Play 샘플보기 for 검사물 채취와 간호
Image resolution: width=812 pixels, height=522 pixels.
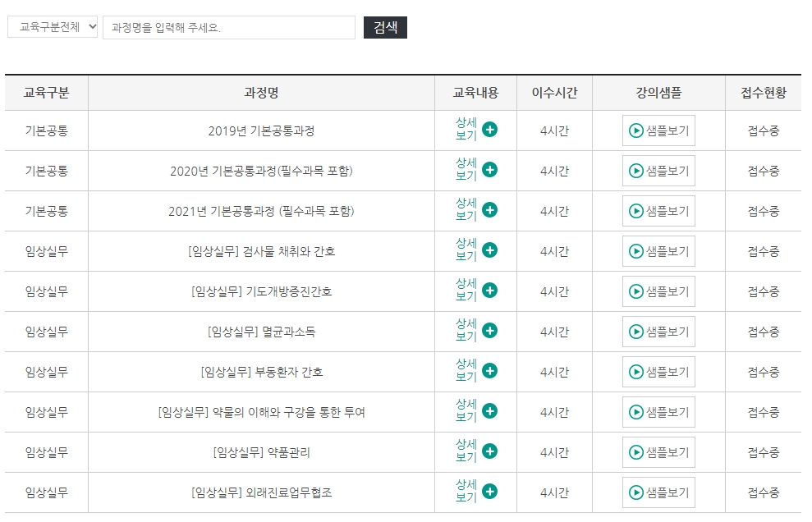click(x=658, y=251)
